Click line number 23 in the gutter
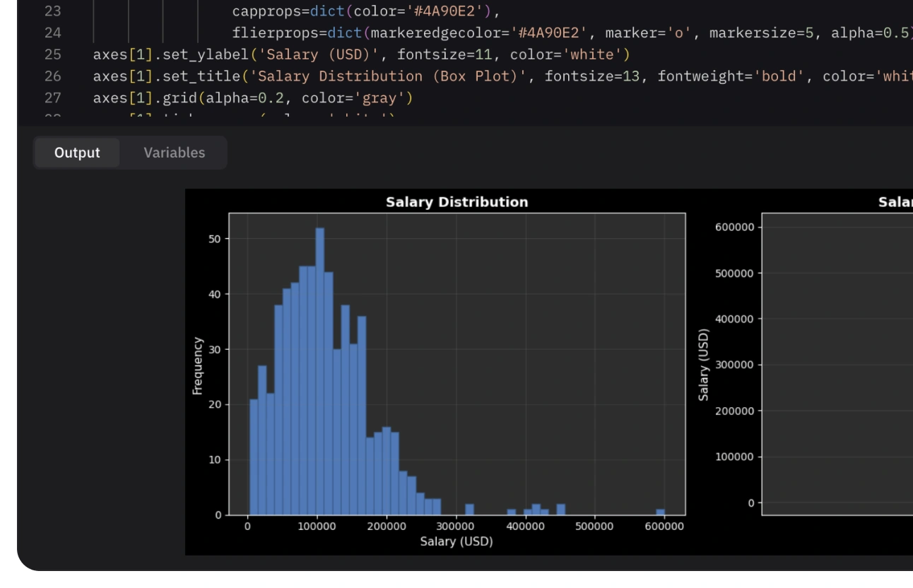Image resolution: width=913 pixels, height=588 pixels. 52,11
